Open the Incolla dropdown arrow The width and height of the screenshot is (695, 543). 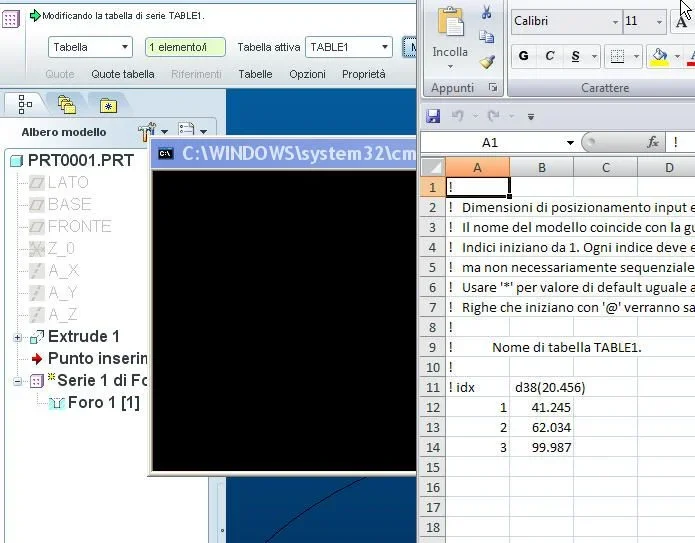[450, 66]
